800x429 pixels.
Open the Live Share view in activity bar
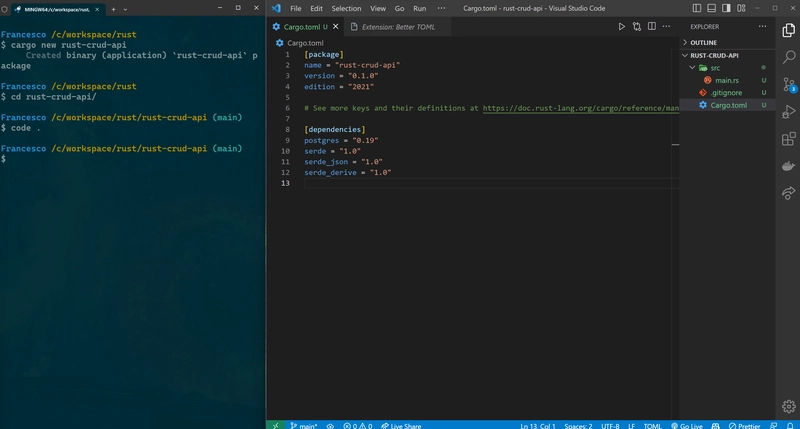tap(789, 193)
